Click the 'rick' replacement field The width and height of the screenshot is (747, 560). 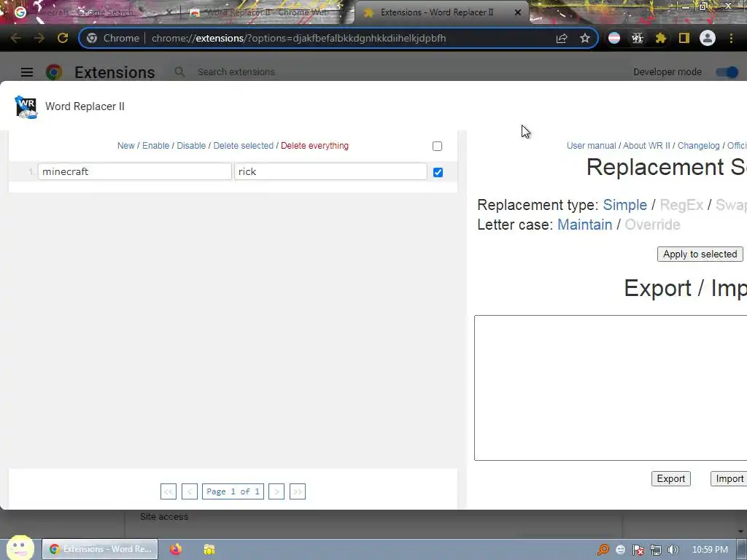coord(330,171)
